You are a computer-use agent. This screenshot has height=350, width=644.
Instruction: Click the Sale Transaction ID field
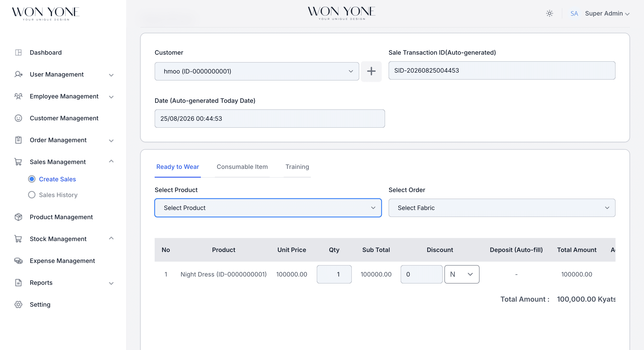point(502,70)
